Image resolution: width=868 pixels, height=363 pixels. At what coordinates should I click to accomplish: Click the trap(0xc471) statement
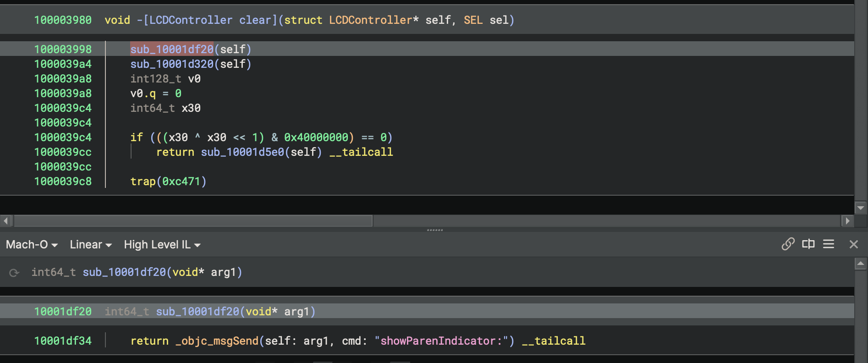[x=168, y=181]
